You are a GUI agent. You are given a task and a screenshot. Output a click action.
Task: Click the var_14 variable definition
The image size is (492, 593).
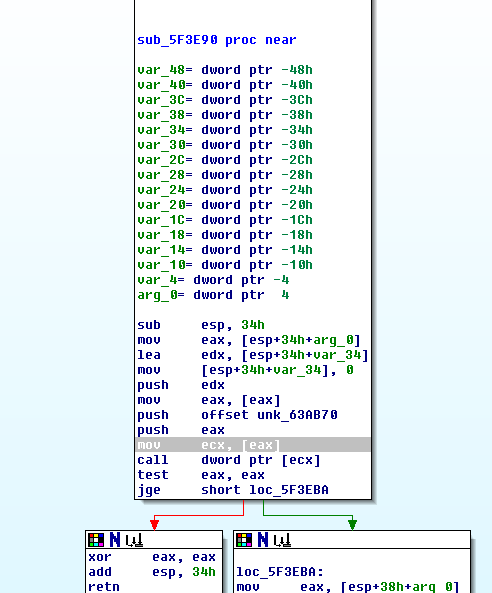click(x=225, y=250)
